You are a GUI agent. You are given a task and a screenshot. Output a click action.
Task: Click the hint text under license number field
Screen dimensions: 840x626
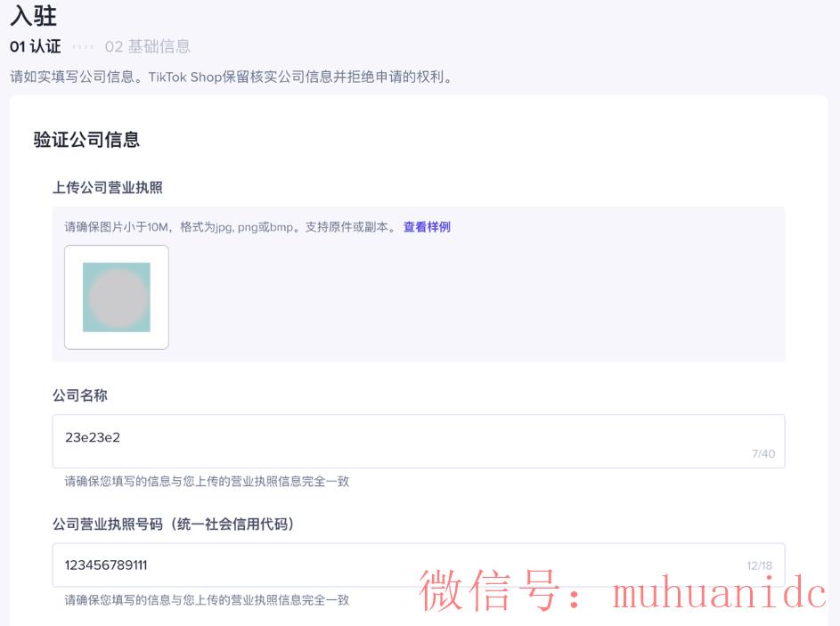207,600
